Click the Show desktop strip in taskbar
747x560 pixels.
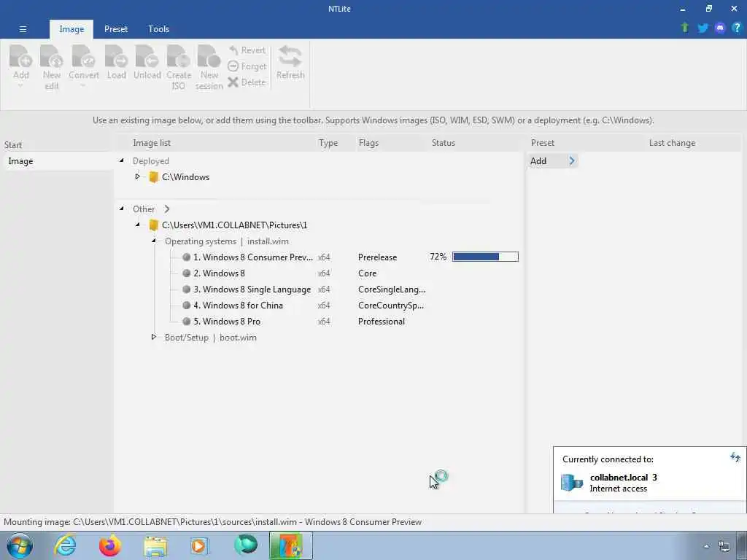pos(743,545)
